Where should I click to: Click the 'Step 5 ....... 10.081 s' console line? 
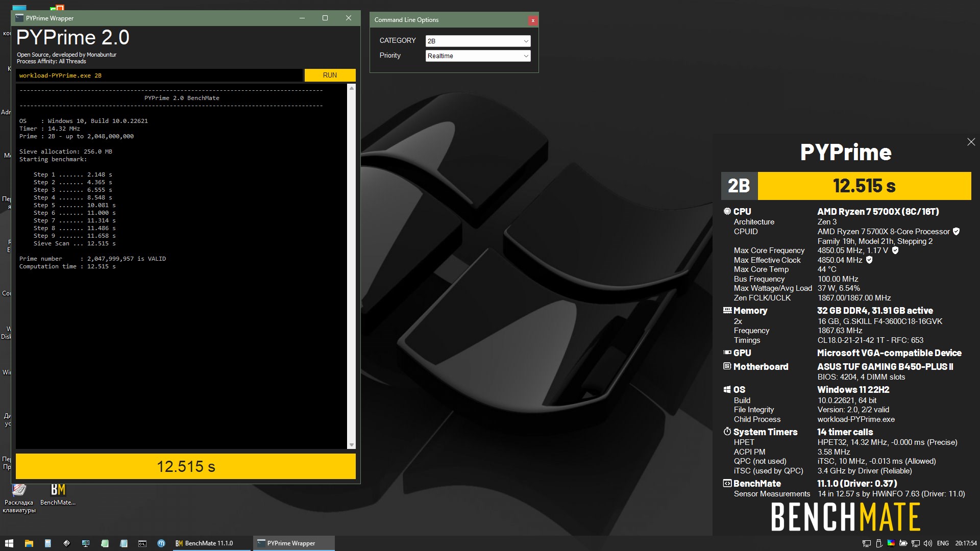75,205
